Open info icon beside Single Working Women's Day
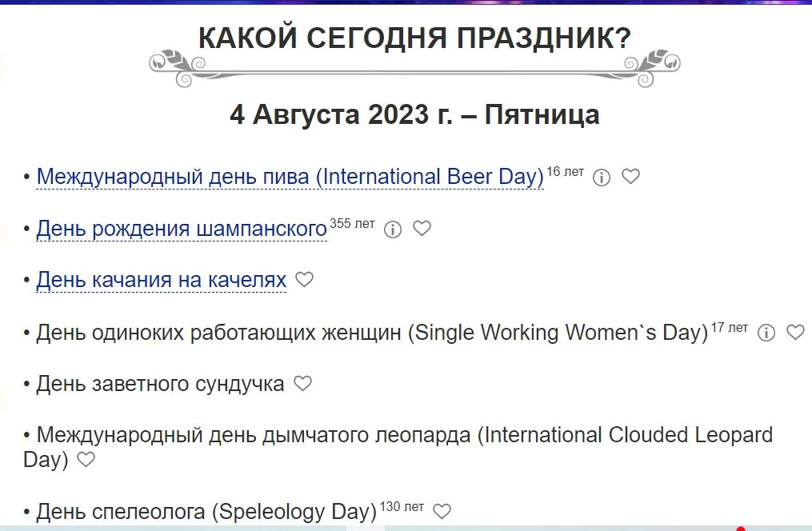Screen dimensions: 812x531 766,332
